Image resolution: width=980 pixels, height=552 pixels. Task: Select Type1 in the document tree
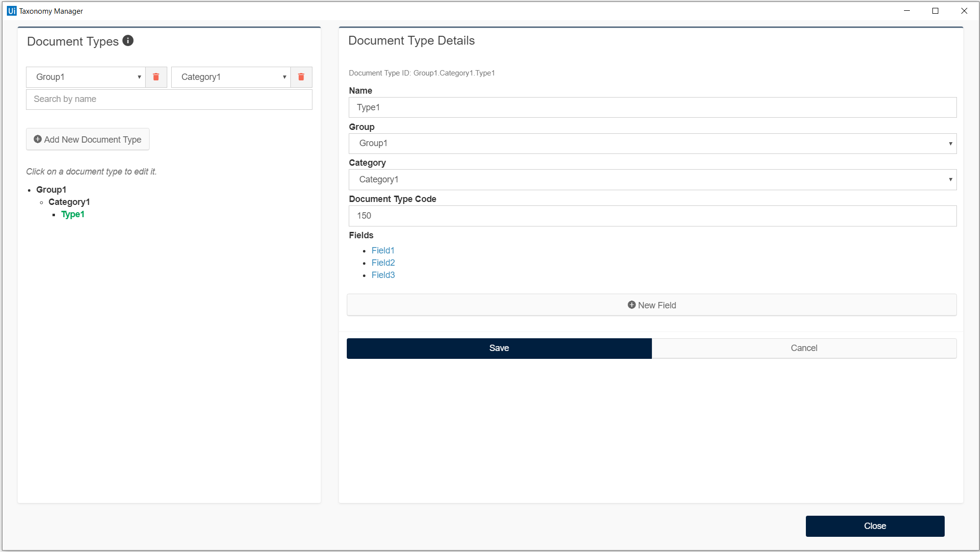[x=73, y=214]
